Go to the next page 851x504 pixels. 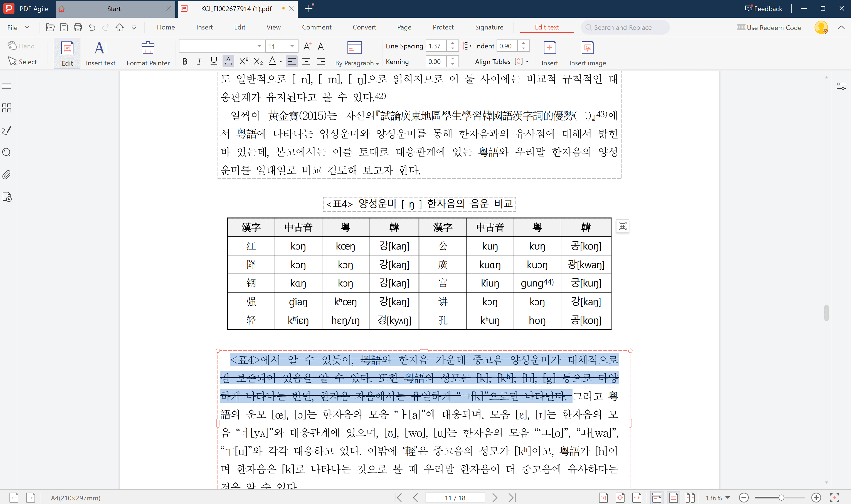coord(495,498)
